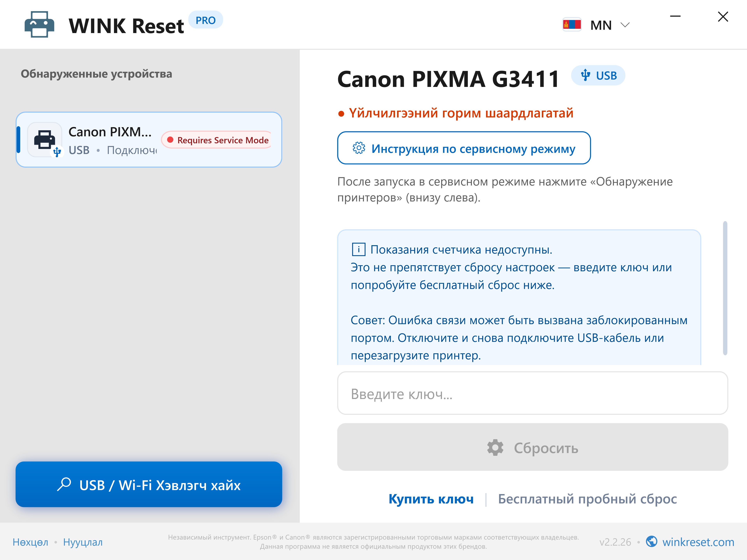Click the gear icon in the service mode instructions button
Viewport: 747px width, 560px height.
[359, 148]
